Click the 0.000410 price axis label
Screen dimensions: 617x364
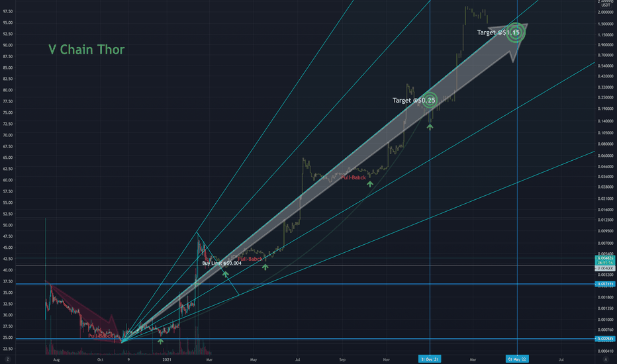[x=606, y=351]
